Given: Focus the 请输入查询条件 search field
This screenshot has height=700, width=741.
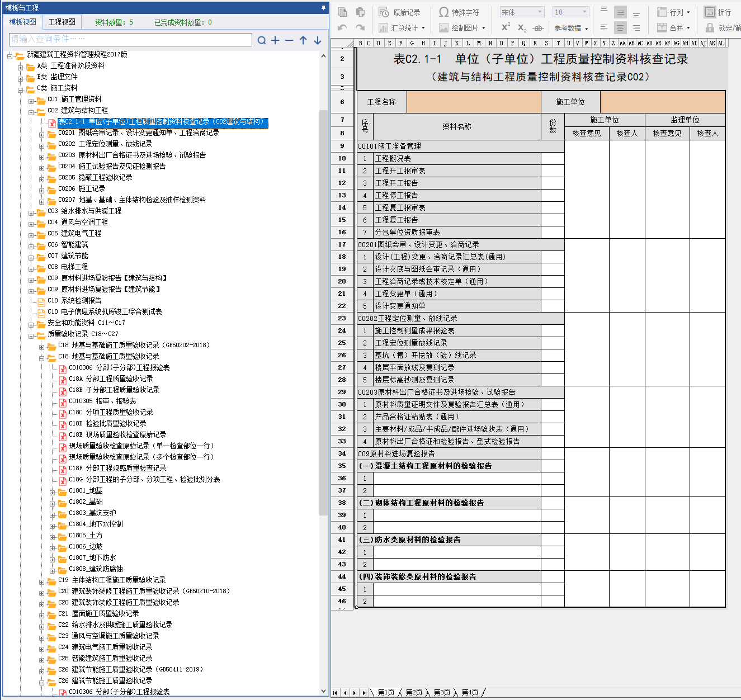Looking at the screenshot, I should [x=130, y=39].
